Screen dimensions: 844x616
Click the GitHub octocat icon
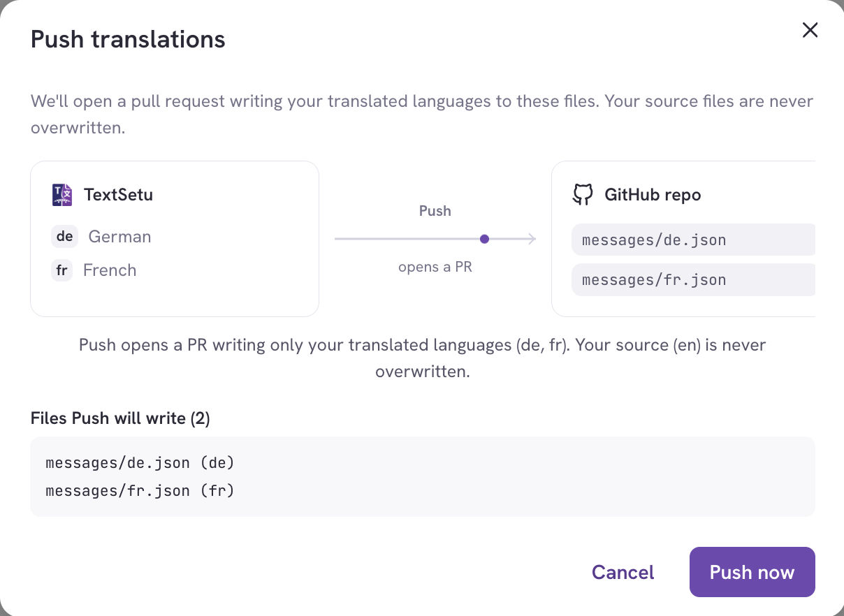point(583,194)
